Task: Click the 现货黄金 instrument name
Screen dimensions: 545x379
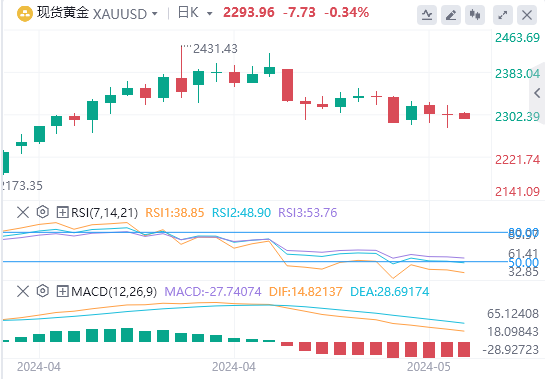Action: (63, 13)
